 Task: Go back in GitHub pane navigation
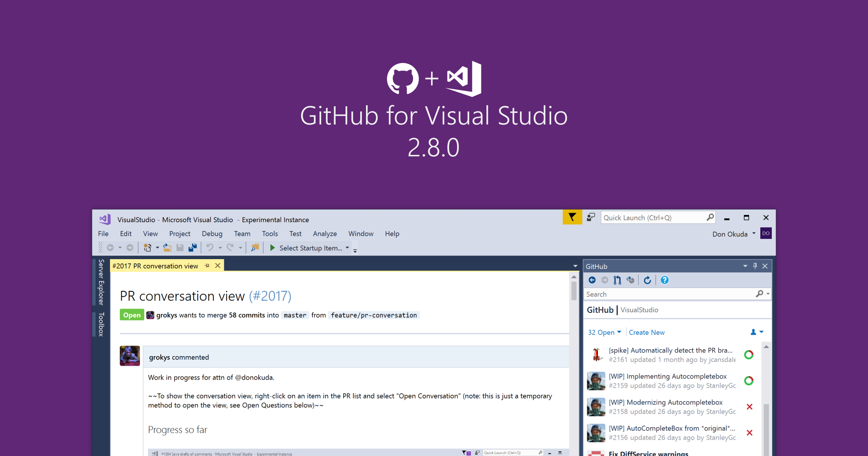tap(592, 280)
